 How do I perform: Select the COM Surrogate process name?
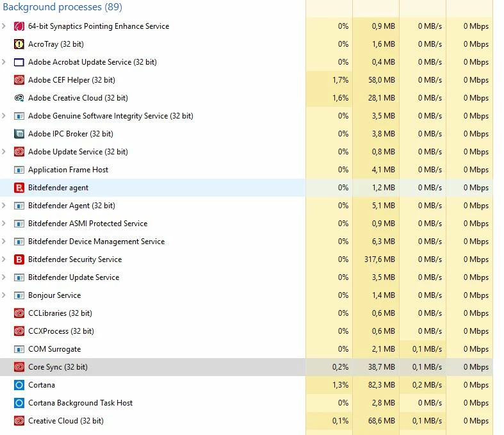click(x=54, y=349)
